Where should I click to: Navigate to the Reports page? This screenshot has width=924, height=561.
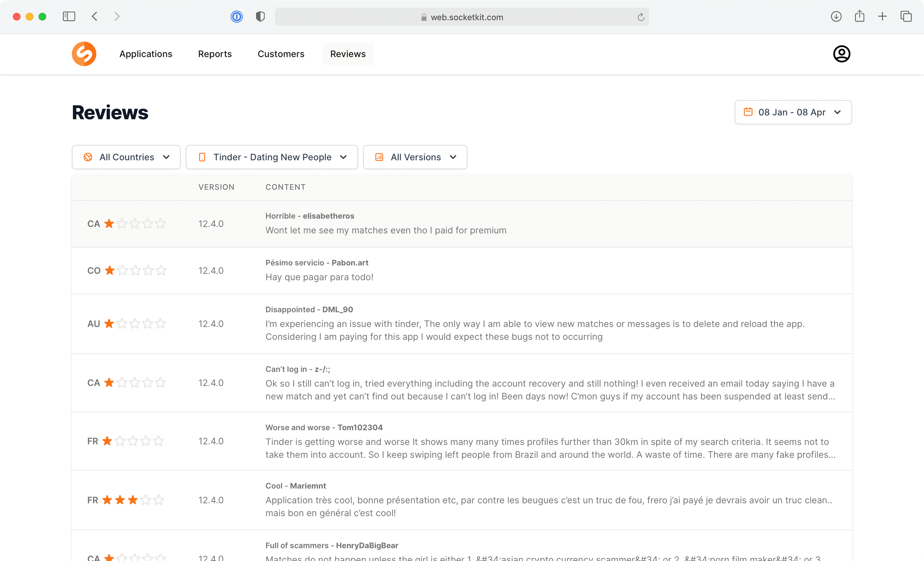[215, 54]
